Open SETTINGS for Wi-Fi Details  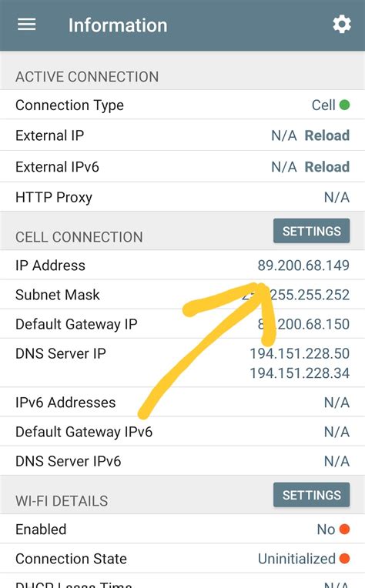(311, 495)
